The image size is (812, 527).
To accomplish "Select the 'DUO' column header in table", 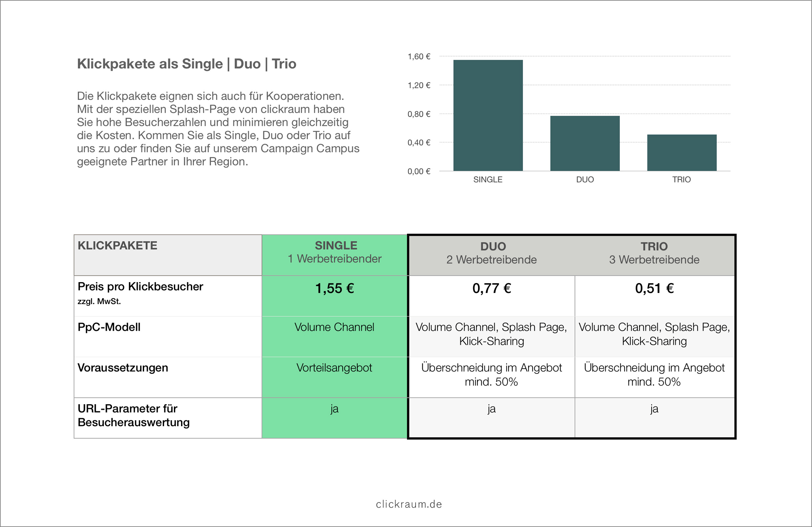I will [x=492, y=256].
